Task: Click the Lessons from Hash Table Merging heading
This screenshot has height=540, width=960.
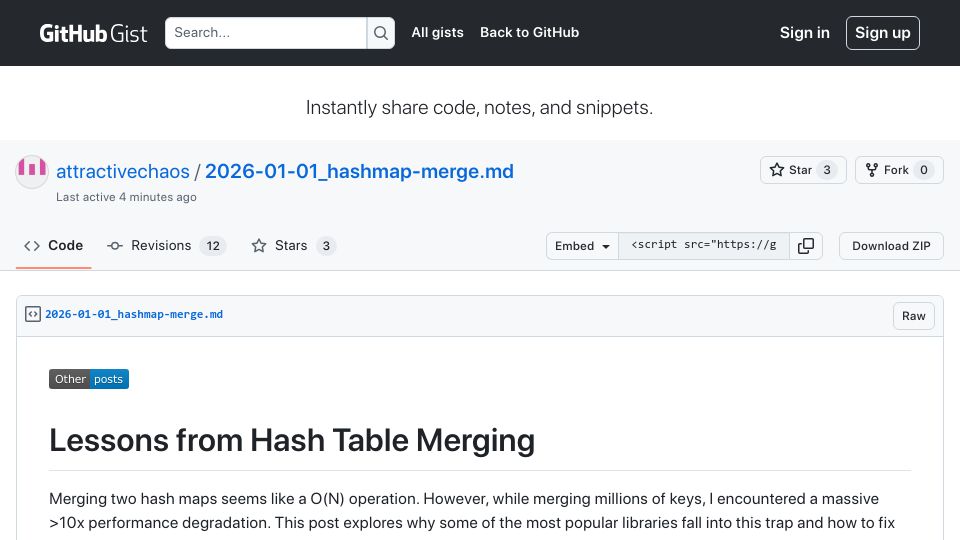Action: 292,440
